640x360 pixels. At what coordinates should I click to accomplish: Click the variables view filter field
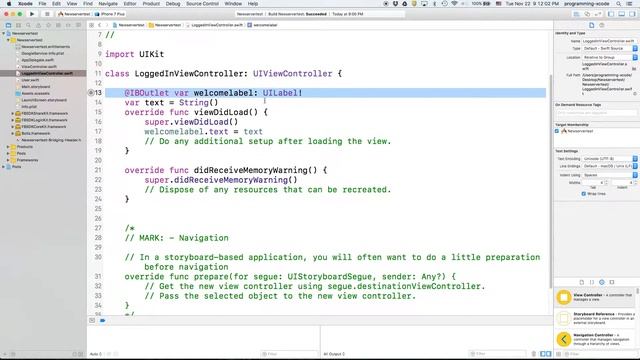[x=289, y=354]
